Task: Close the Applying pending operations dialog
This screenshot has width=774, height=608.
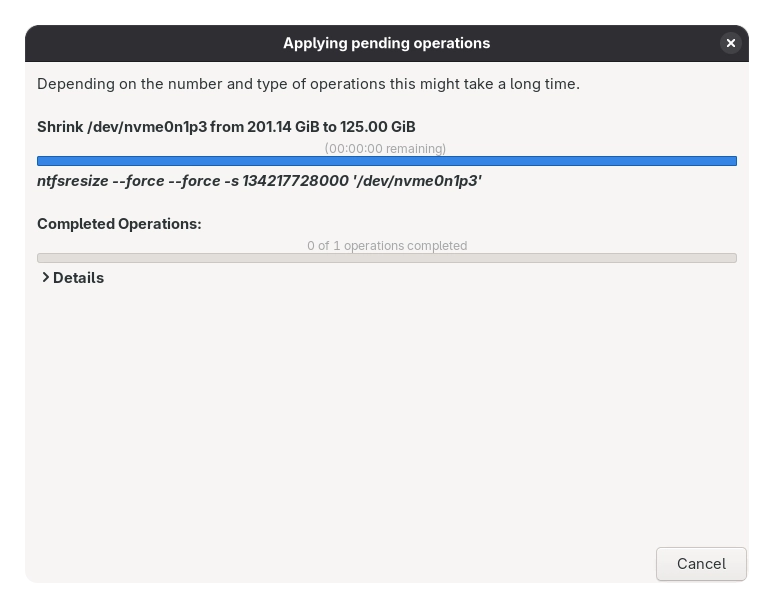Action: pyautogui.click(x=730, y=43)
